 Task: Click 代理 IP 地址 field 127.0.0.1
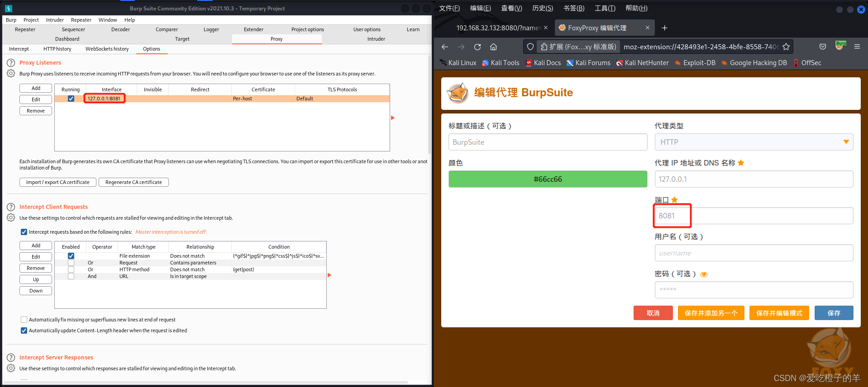pos(754,179)
